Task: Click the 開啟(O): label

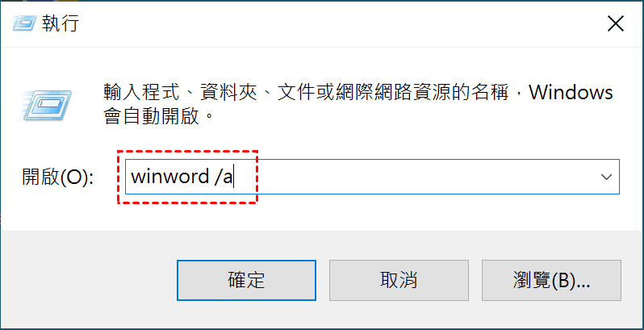Action: click(x=58, y=178)
